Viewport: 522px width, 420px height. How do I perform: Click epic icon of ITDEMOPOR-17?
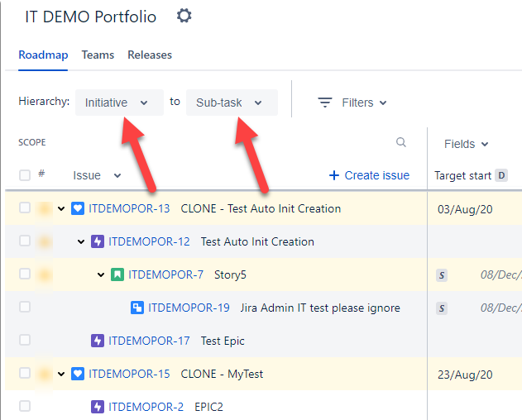pos(98,341)
